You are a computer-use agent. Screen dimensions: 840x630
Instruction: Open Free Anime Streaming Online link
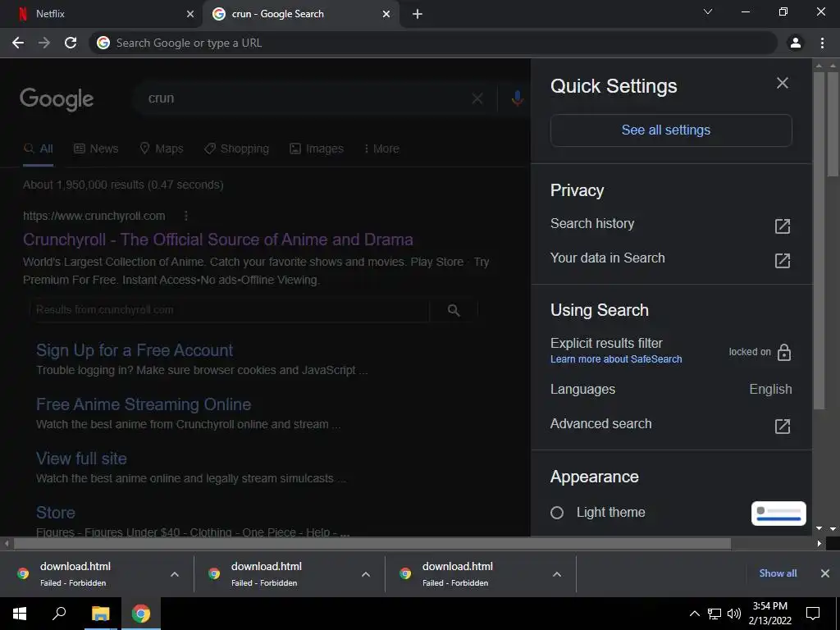point(144,404)
